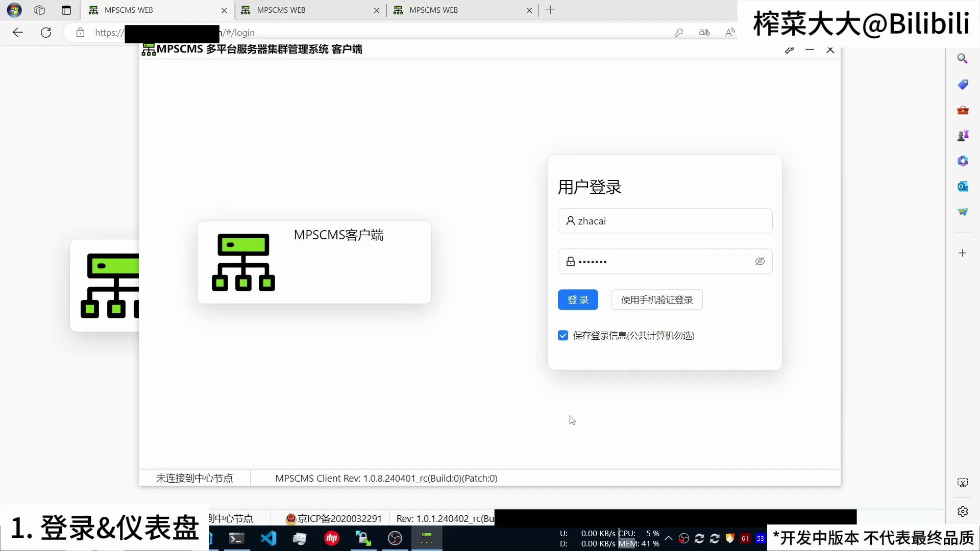Open Edge sidebar Search icon

[x=962, y=59]
